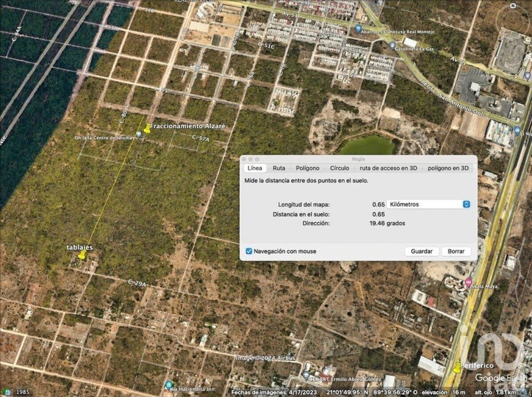Select the Polígono tab

point(307,168)
